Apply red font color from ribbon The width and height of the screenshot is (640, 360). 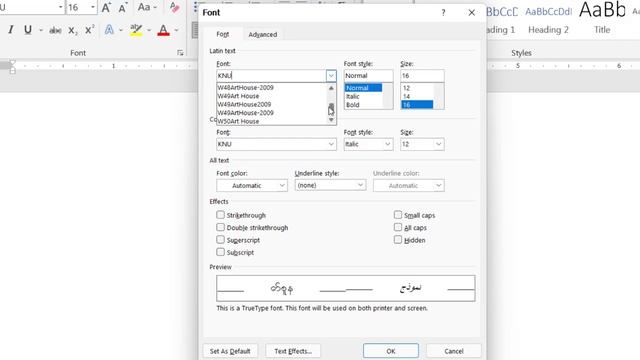[163, 30]
